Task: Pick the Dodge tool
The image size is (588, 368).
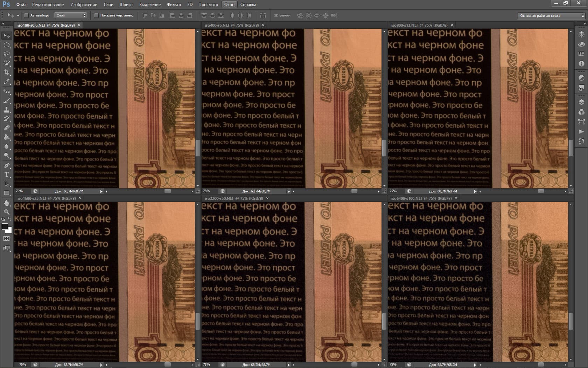Action: coord(7,155)
